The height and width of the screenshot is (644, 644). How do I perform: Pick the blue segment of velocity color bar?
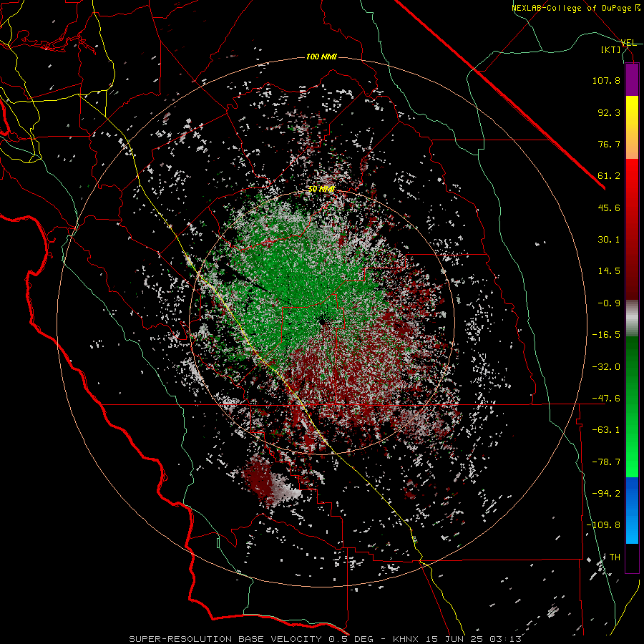pos(632,510)
